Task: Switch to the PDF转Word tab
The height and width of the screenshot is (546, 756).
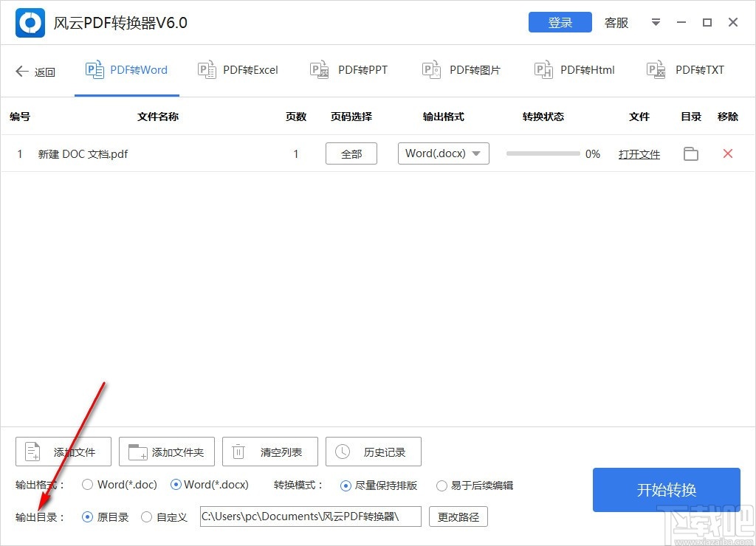Action: [x=126, y=69]
